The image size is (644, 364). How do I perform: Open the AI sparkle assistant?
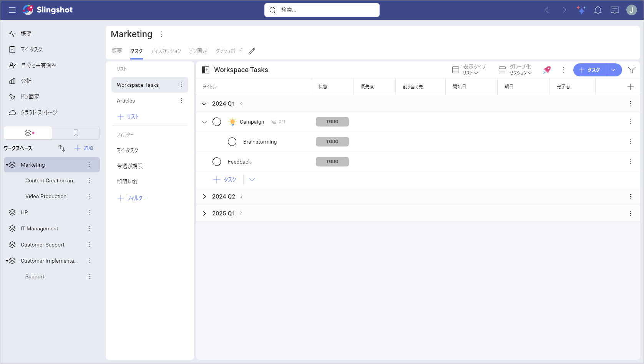(x=581, y=10)
